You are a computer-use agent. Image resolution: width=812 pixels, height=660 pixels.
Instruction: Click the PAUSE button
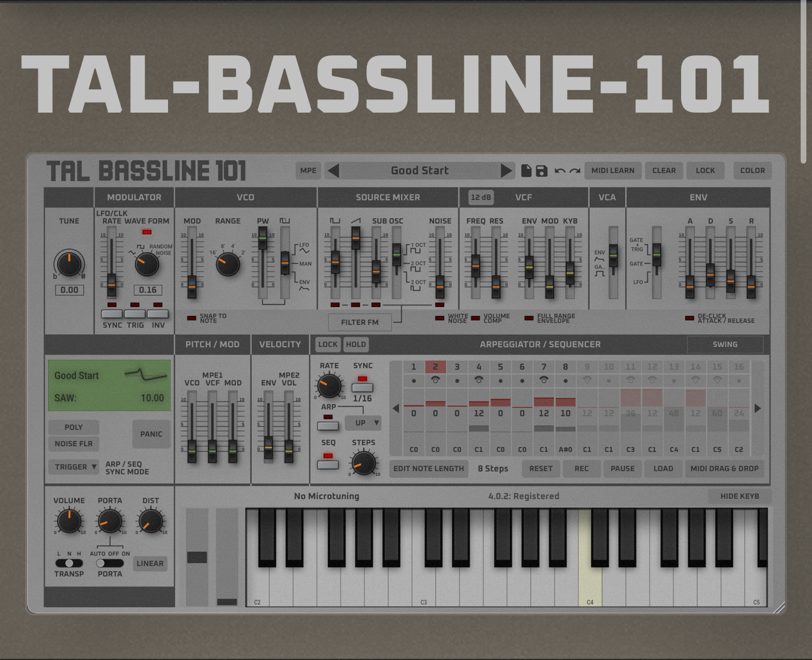click(623, 468)
